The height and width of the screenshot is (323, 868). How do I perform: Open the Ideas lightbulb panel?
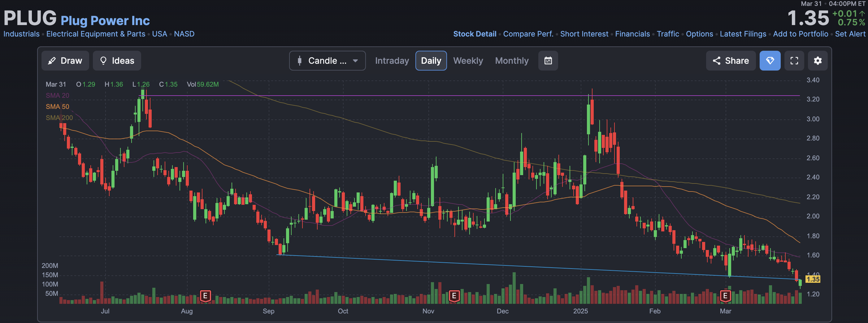(117, 61)
